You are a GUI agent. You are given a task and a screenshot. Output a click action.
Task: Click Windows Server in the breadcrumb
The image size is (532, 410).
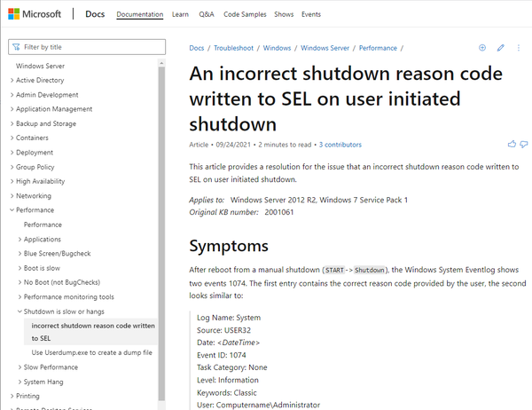(325, 48)
